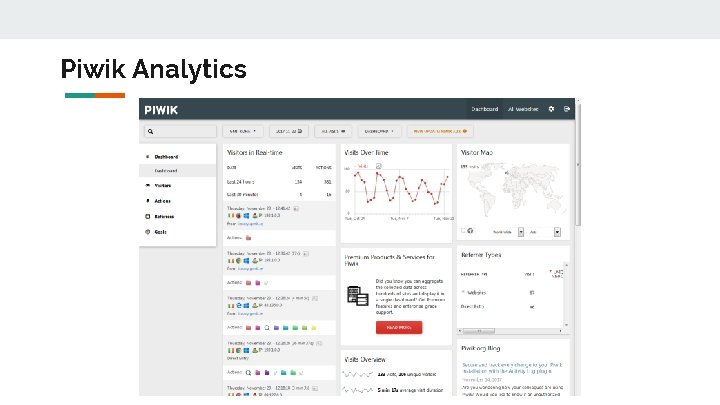The height and width of the screenshot is (405, 720).
Task: Open the Piwik.org blog post link
Action: click(x=512, y=368)
